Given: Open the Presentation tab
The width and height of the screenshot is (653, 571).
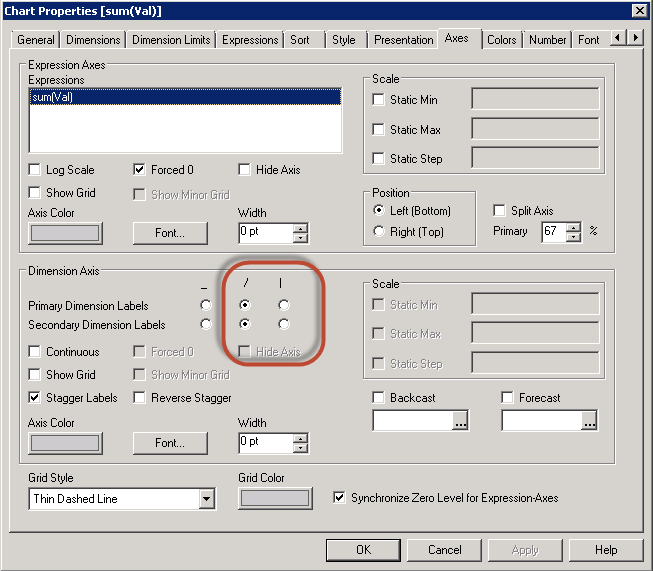Looking at the screenshot, I should [404, 40].
